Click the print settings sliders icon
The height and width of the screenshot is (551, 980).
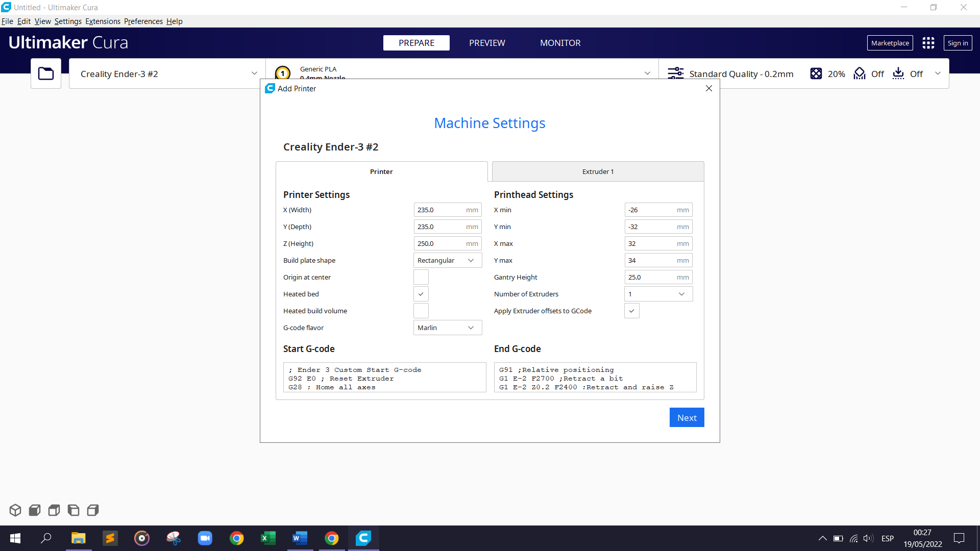tap(676, 73)
